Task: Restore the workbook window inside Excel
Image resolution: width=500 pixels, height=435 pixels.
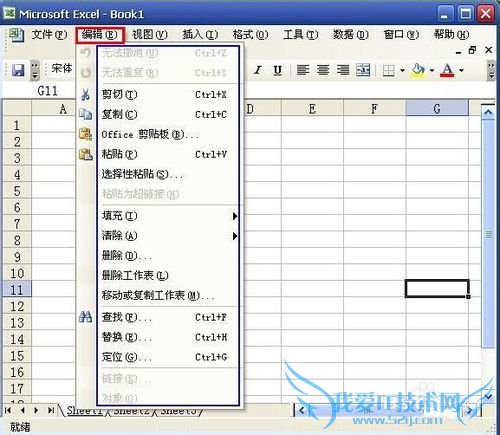Action: (x=472, y=50)
